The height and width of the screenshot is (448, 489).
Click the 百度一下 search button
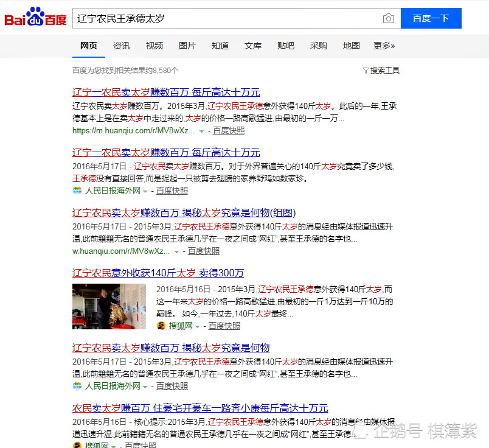pos(431,18)
